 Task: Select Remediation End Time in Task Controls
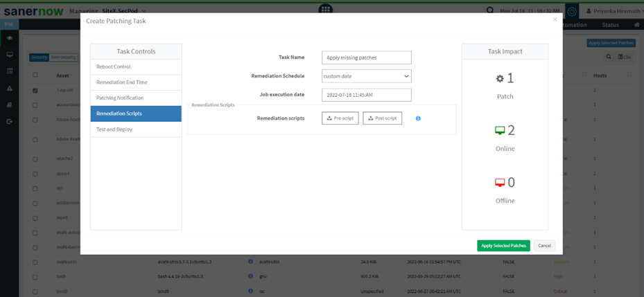[x=136, y=82]
